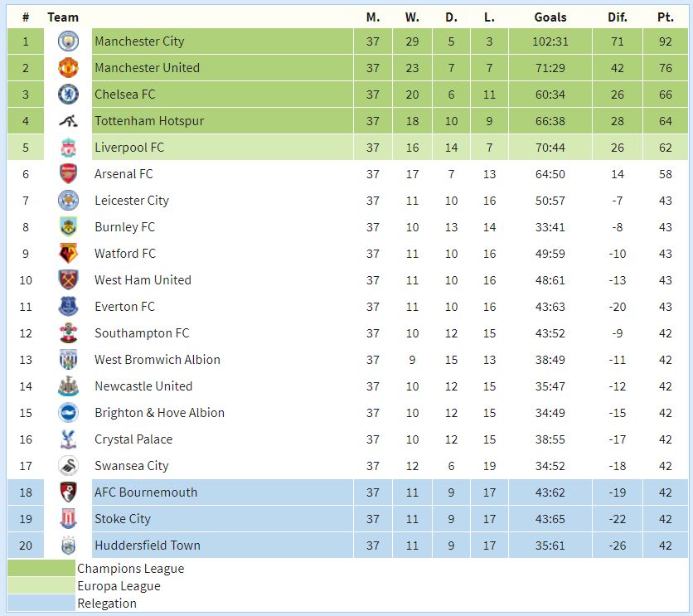
Task: Click the Liverpool FC club crest
Action: (69, 147)
